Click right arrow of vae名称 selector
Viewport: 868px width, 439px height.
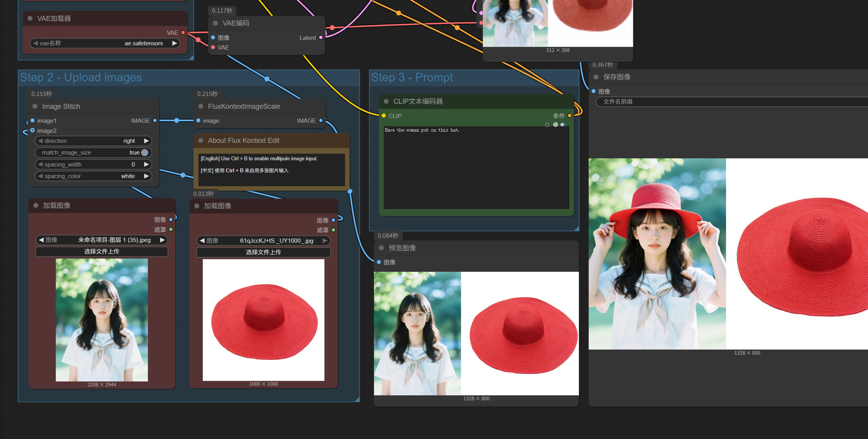pos(174,43)
